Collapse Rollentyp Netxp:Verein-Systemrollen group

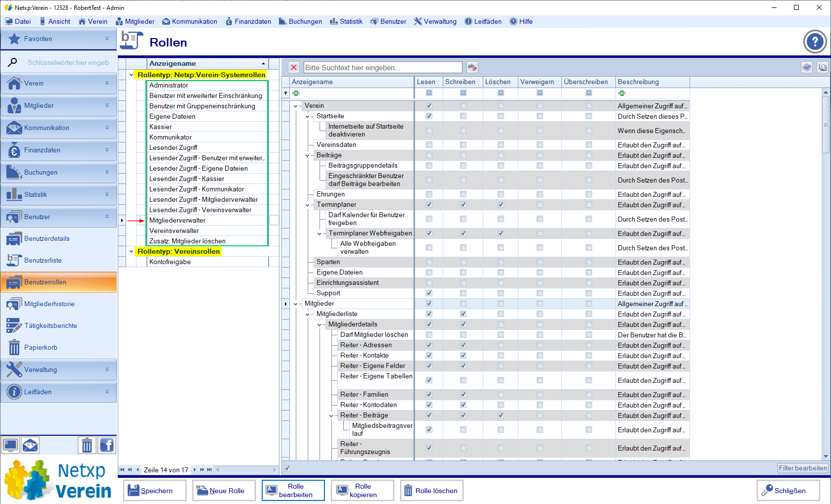(x=131, y=75)
